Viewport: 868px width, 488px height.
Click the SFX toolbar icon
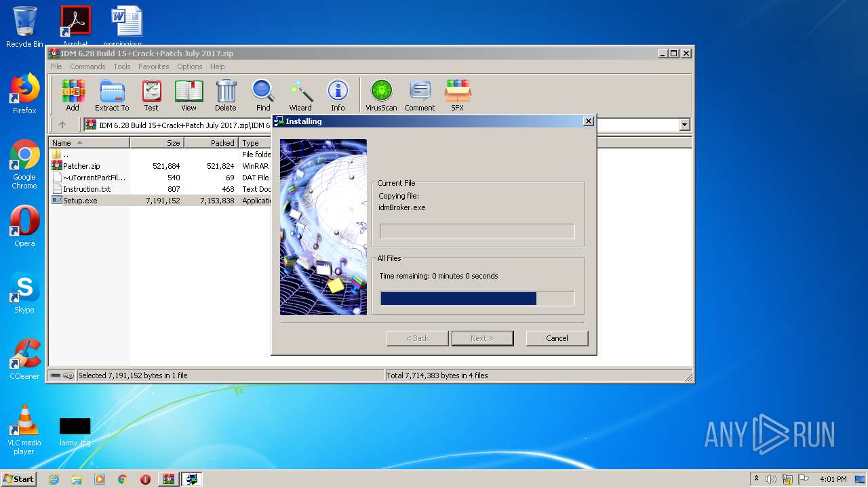[458, 95]
